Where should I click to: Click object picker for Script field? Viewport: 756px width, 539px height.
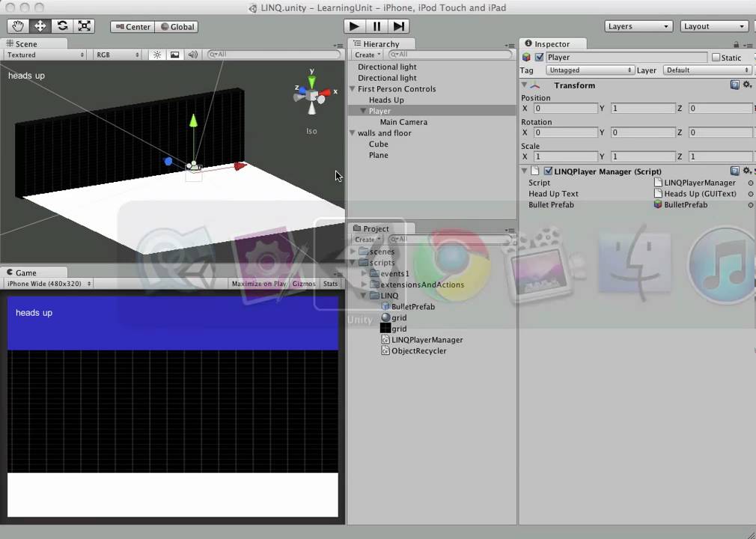[751, 183]
